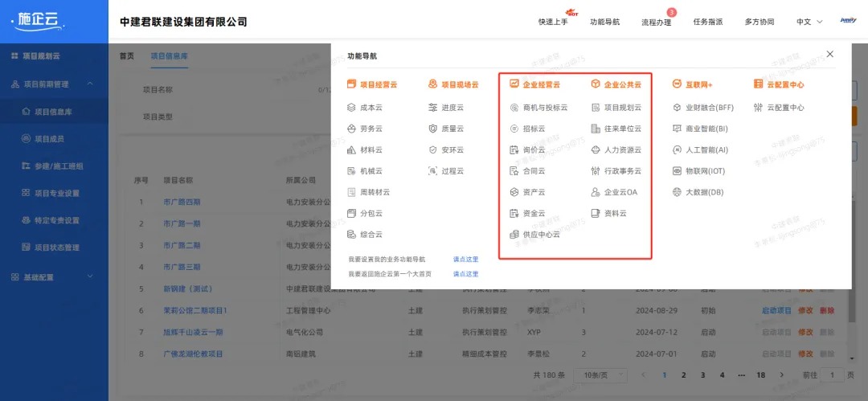Click the 行政事务云 icon
This screenshot has width=868, height=401.
tap(596, 171)
